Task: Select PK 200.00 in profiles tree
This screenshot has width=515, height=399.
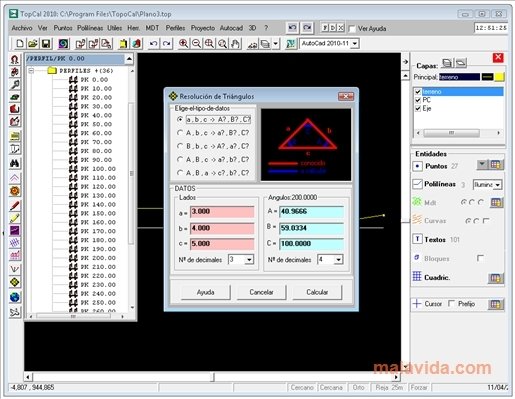Action: [x=98, y=258]
